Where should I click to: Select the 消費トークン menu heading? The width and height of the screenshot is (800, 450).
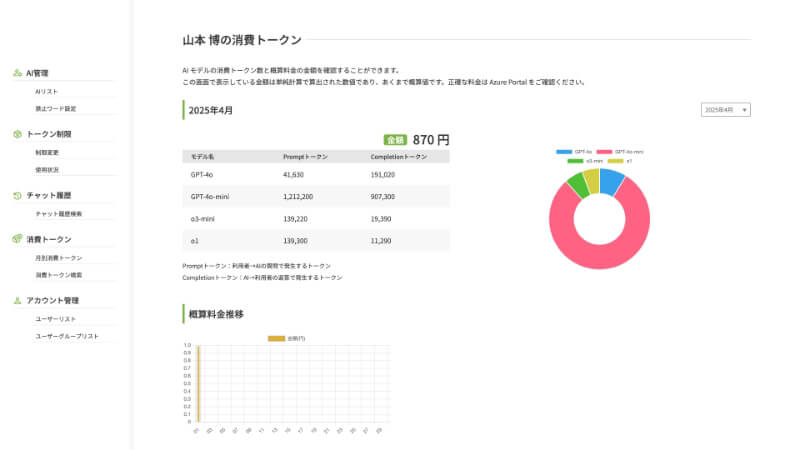pyautogui.click(x=49, y=239)
